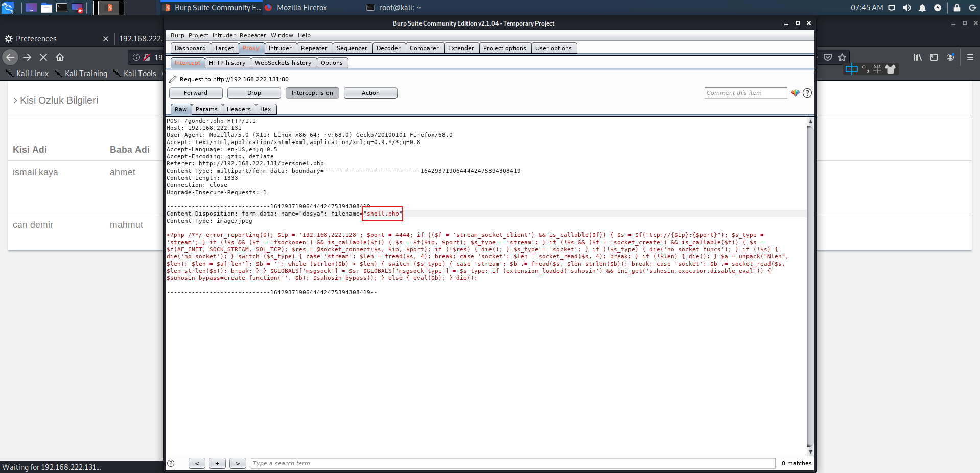Image resolution: width=980 pixels, height=473 pixels.
Task: Click the message editor vertical scrollbar
Action: click(x=810, y=286)
